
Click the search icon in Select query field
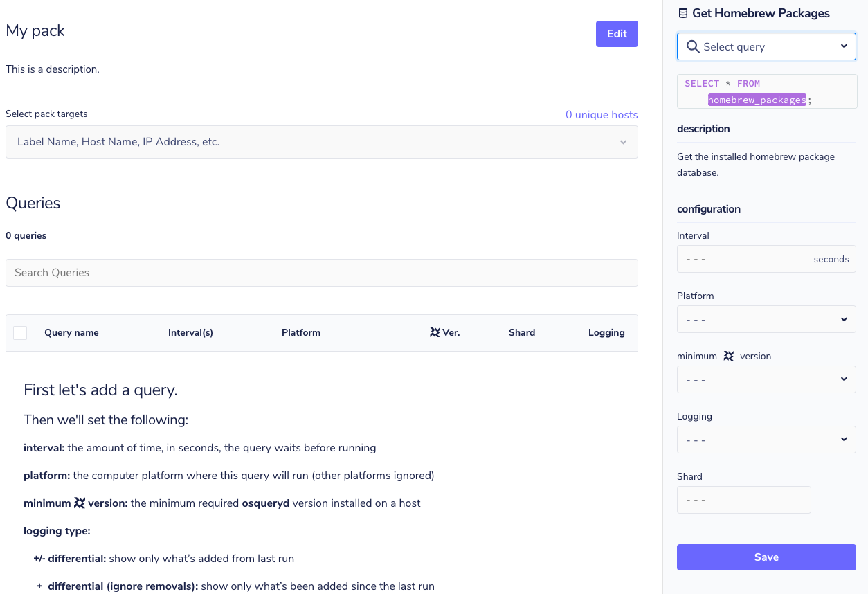692,46
